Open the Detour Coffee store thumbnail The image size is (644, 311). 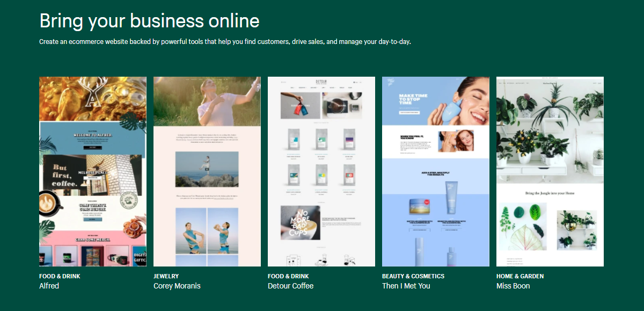[321, 172]
